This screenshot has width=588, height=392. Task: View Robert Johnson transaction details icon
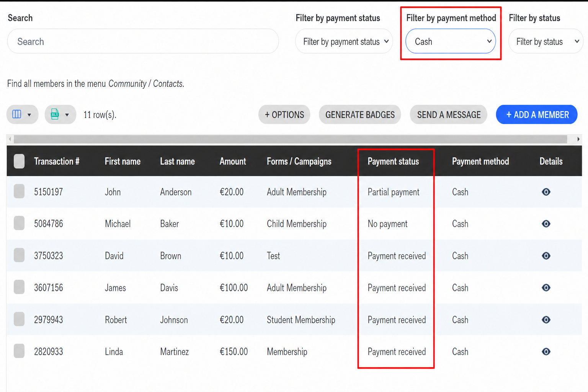point(546,320)
